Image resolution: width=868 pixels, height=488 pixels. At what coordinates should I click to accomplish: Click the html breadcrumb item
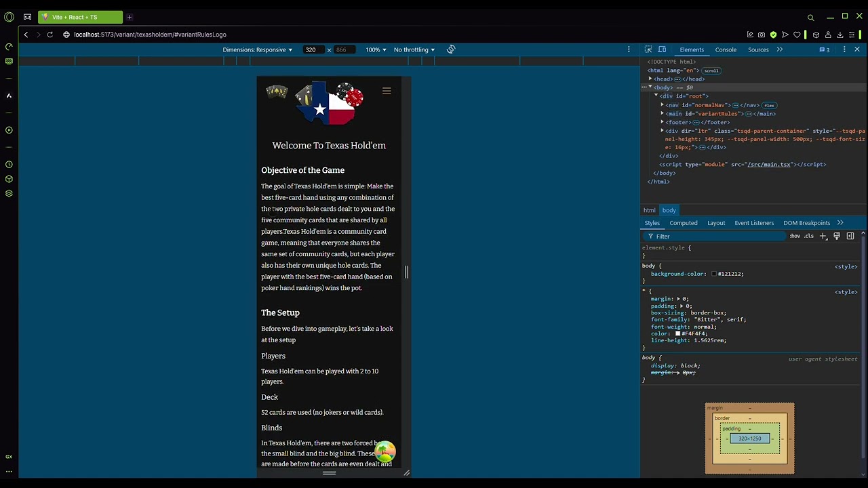click(x=650, y=211)
